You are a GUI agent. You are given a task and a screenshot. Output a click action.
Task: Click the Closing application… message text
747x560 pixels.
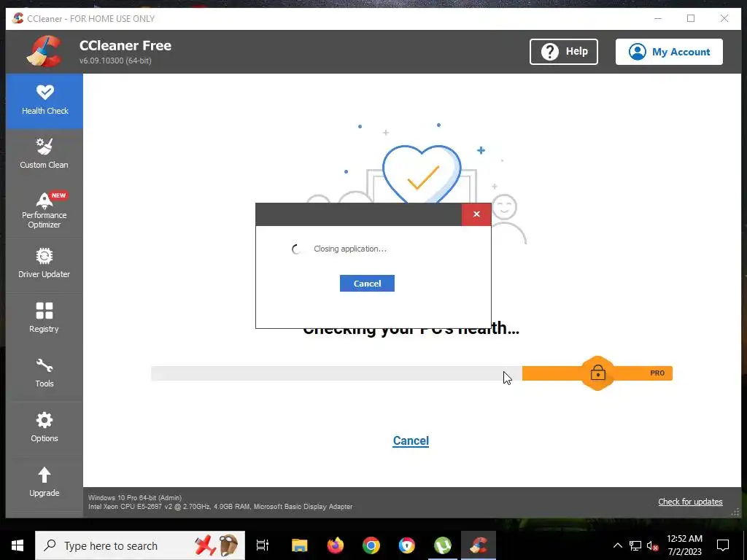point(350,249)
